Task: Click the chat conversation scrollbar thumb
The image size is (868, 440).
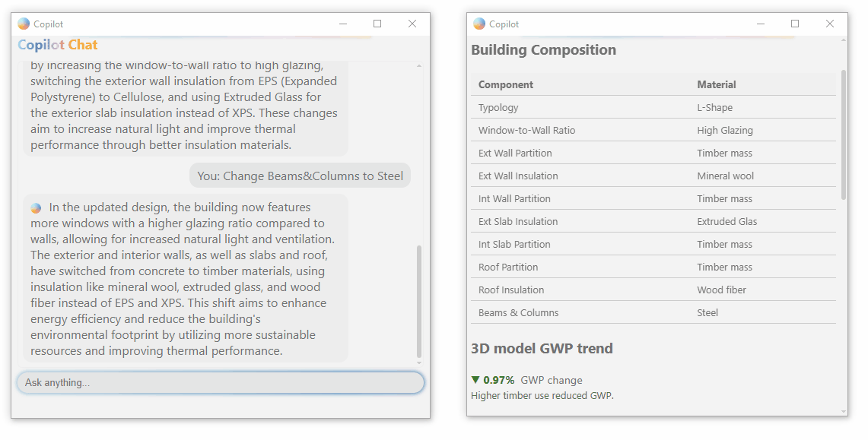Action: pyautogui.click(x=419, y=301)
